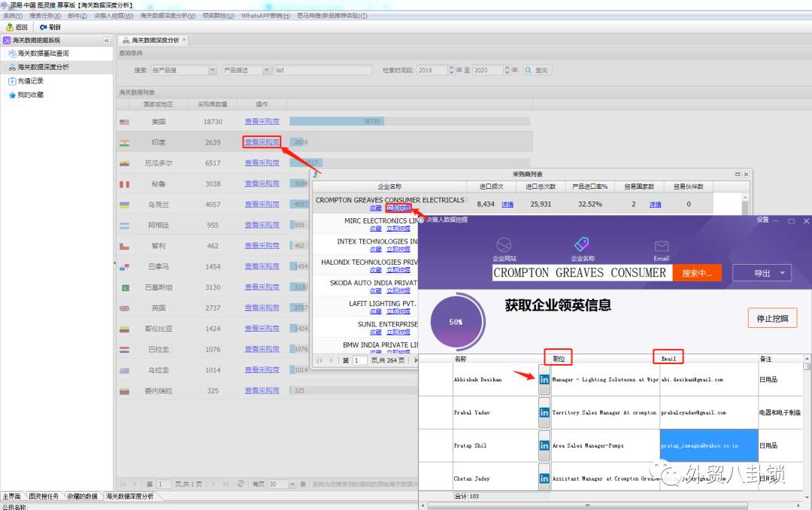Click the 返回 back icon in the toolbar

[9, 27]
